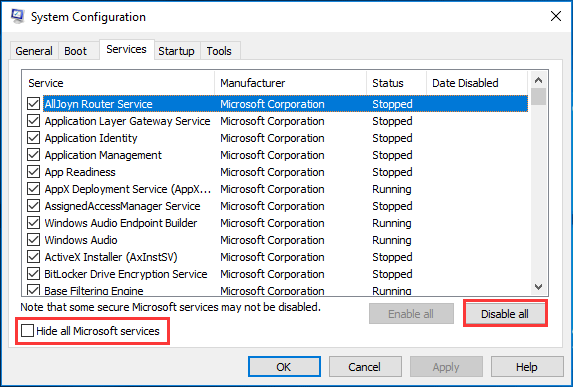The width and height of the screenshot is (573, 387).
Task: Select Application Layer Gateway Service name
Action: [x=127, y=121]
